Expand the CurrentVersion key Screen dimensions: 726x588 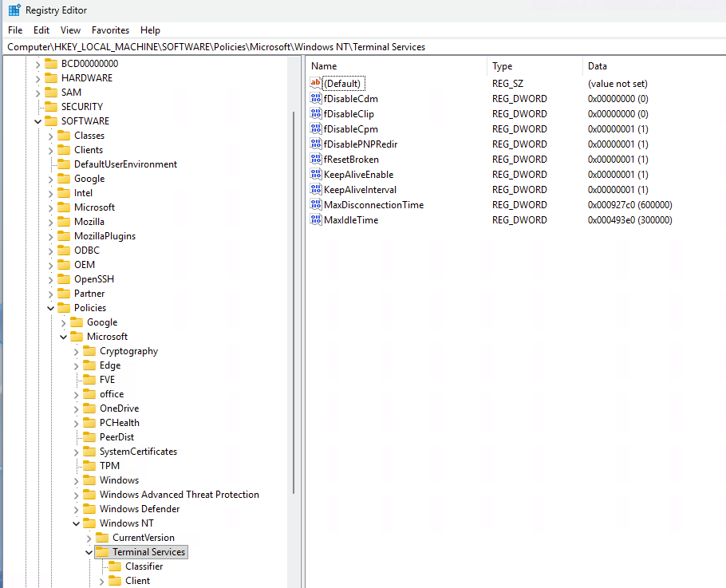(89, 538)
